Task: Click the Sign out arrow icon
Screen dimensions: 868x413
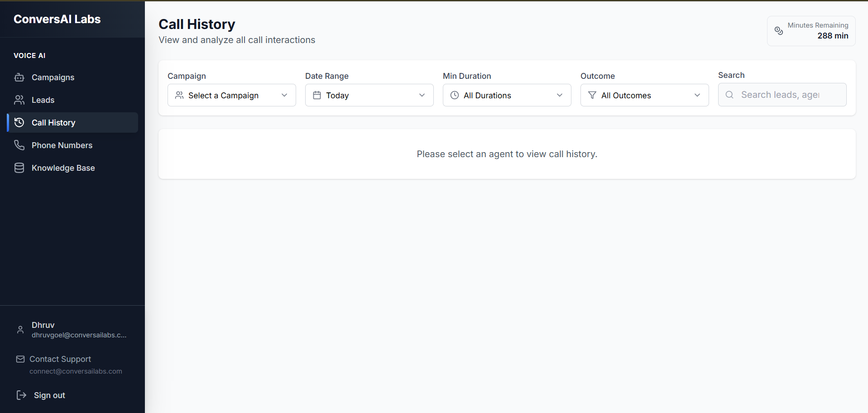Action: coord(21,395)
